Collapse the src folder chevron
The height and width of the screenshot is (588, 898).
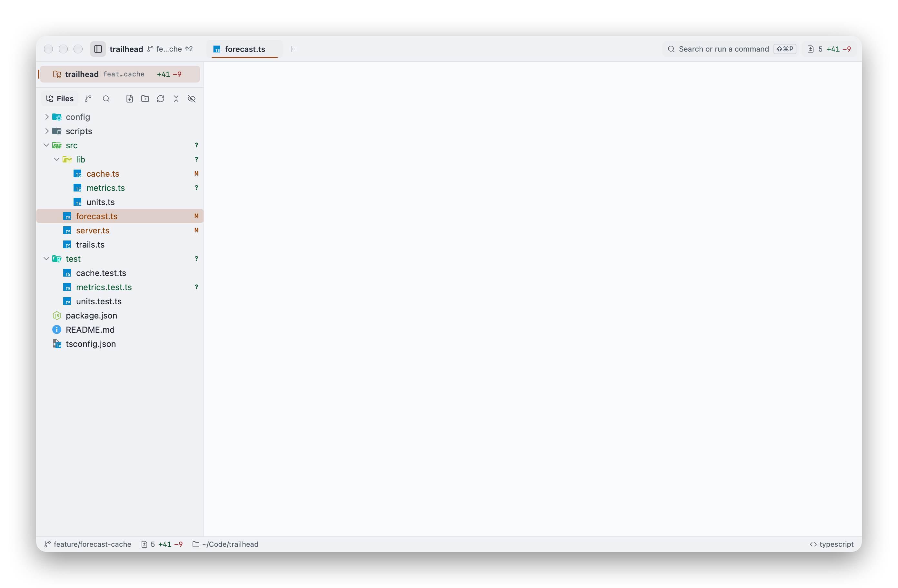pos(46,145)
